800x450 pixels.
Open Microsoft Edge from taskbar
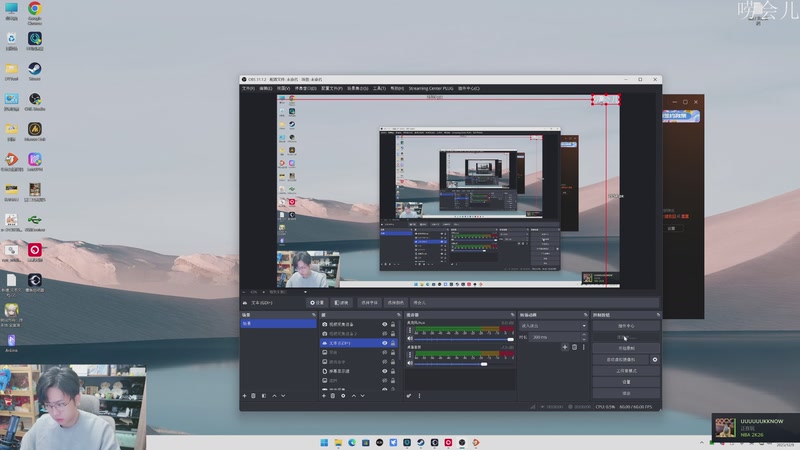(x=352, y=442)
